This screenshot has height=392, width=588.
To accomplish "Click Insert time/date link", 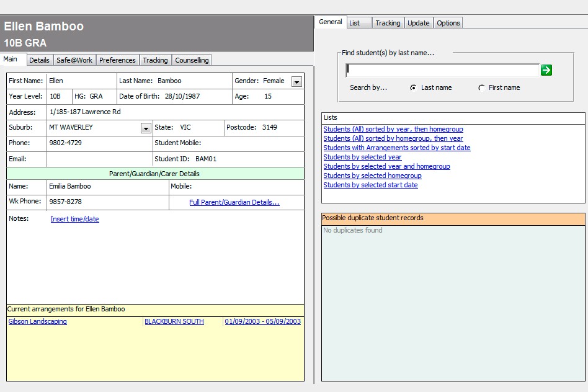I will click(74, 219).
